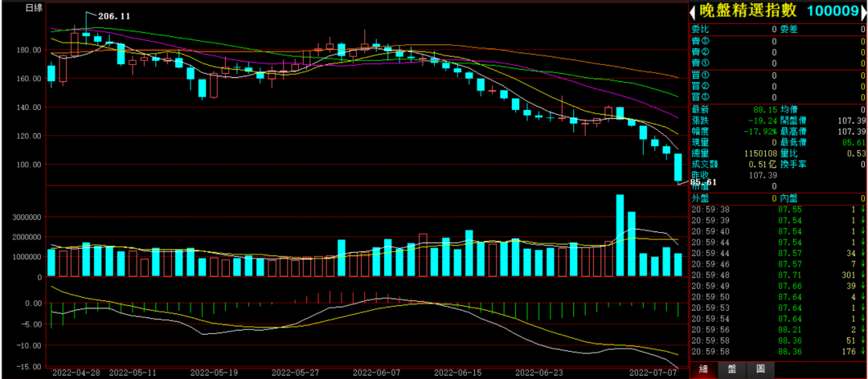Viewport: 868px width, 379px height.
Task: Click the 最高價 label
Action: [793, 132]
